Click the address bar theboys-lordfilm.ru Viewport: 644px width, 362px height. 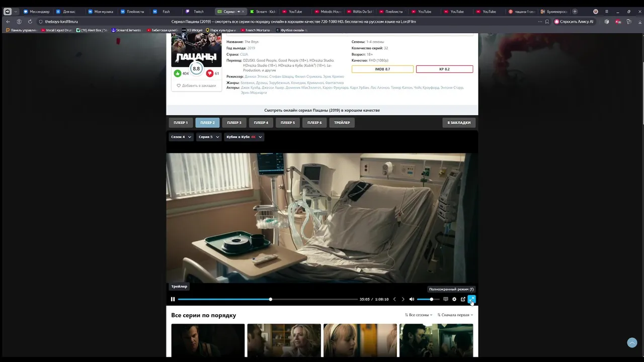coord(61,22)
